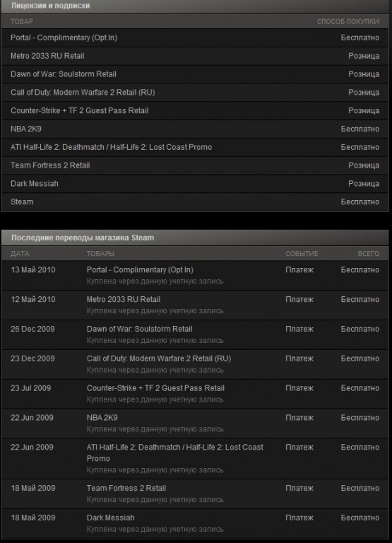This screenshot has width=392, height=543.
Task: Click the 26 Dec 2009 Soulstorm transaction
Action: click(195, 335)
